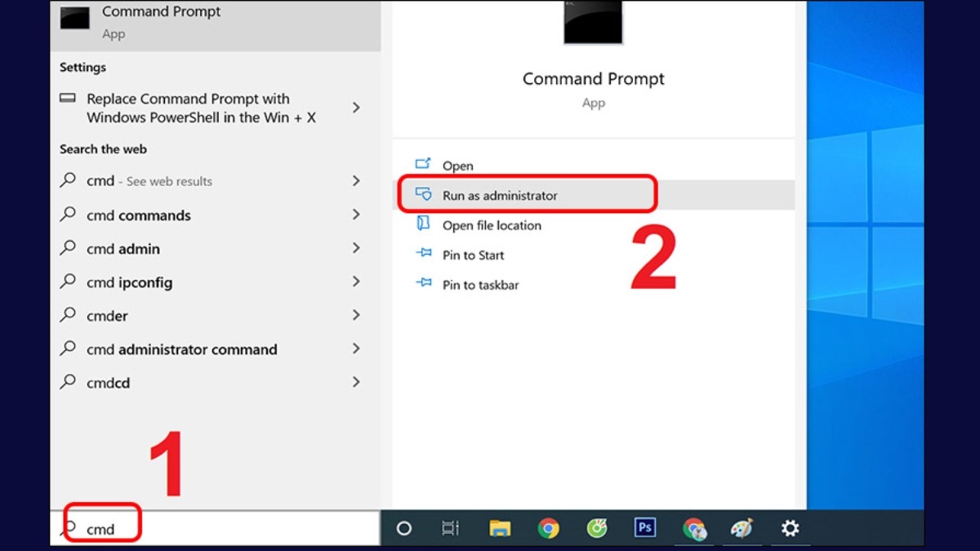Open Settings gear on the taskbar

(x=790, y=528)
